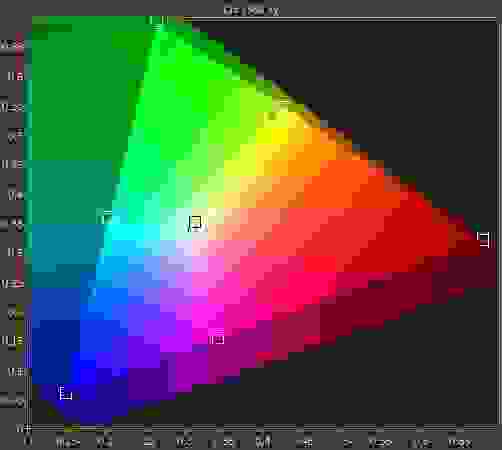Image resolution: width=502 pixels, height=450 pixels.
Task: Click the chart title text above the plot
Action: (251, 10)
